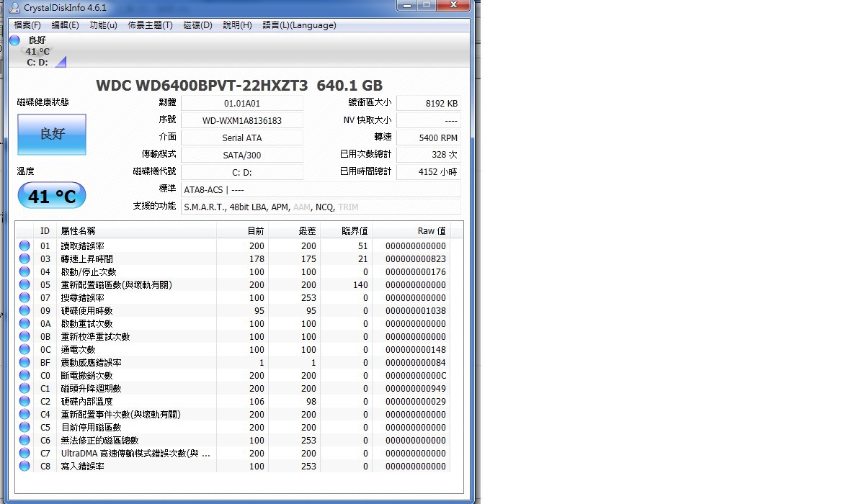Open the 佈景主題(T) menu
864x504 pixels.
(150, 25)
